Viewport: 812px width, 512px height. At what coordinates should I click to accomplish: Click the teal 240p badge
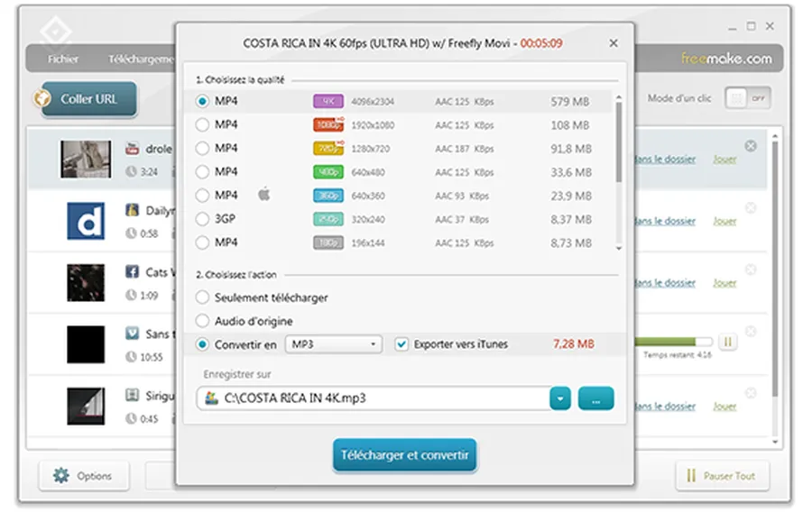[328, 219]
